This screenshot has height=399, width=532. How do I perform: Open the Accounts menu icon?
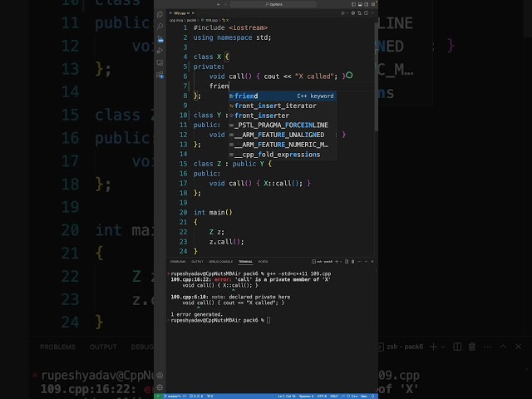pyautogui.click(x=160, y=375)
